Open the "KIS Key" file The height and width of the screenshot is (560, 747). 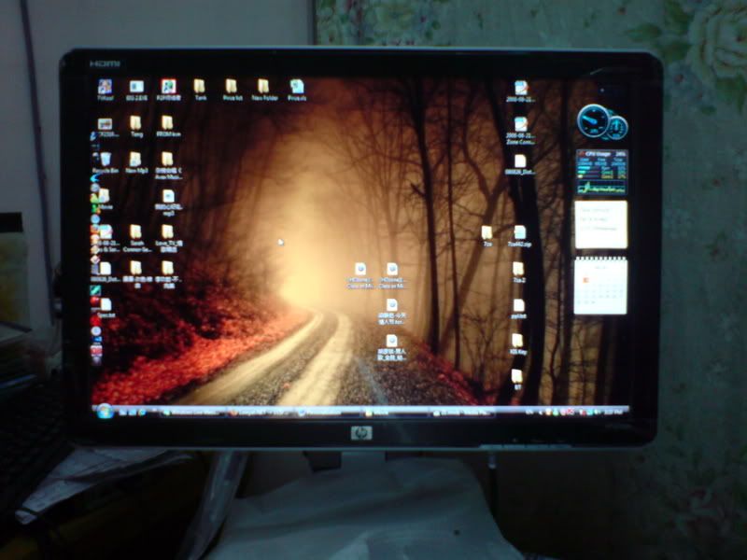click(x=517, y=338)
